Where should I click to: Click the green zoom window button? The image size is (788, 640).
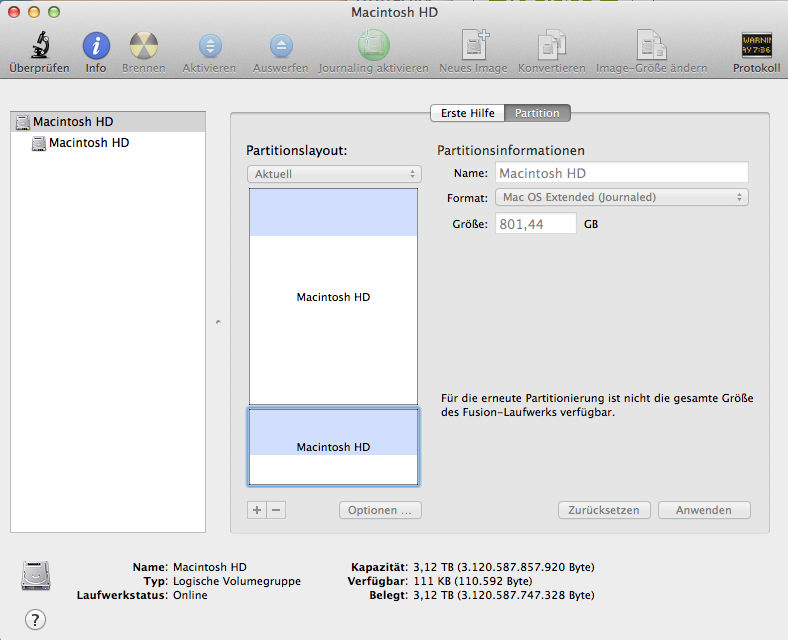pos(54,12)
